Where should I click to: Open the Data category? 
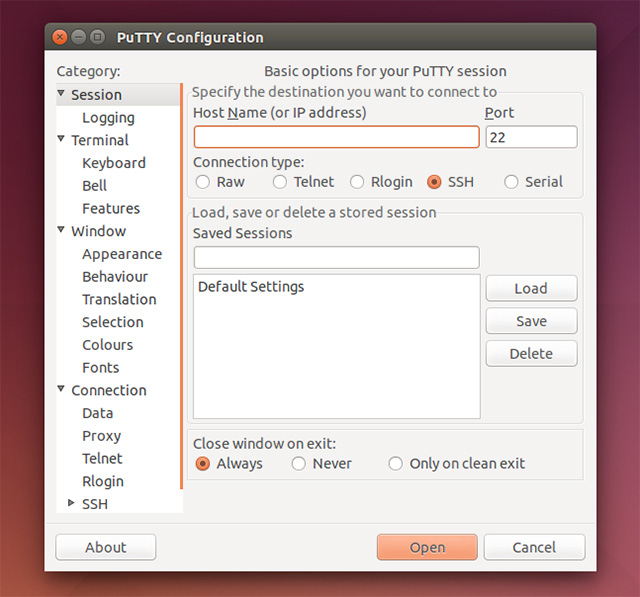98,413
